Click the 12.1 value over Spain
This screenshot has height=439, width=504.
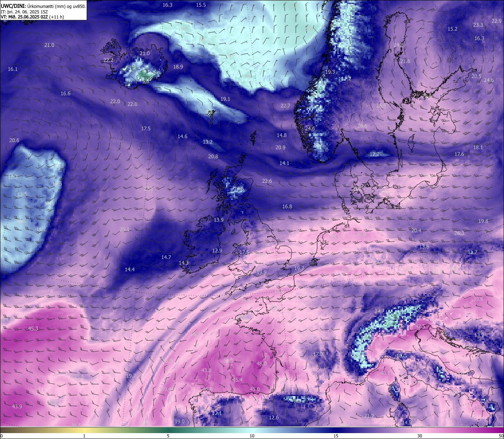[217, 413]
